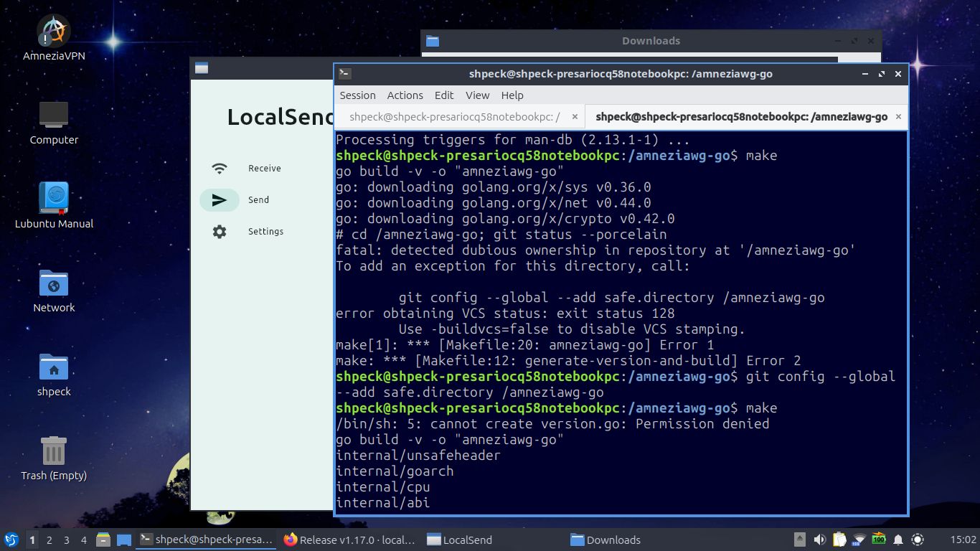Click 'go: downloading golang.org/x/net v0.44.0' line
Screen dimensions: 980x551
[x=494, y=203]
